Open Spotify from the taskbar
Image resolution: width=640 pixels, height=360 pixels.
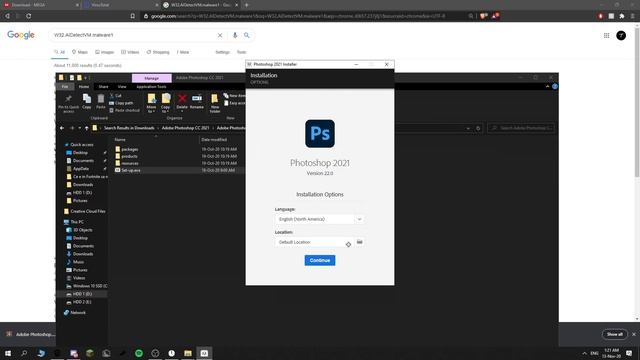[139, 353]
